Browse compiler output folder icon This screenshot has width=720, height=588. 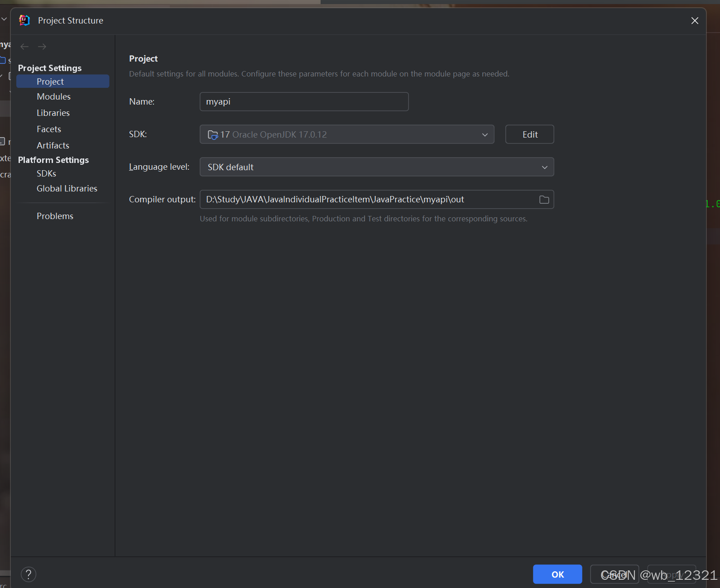click(544, 200)
